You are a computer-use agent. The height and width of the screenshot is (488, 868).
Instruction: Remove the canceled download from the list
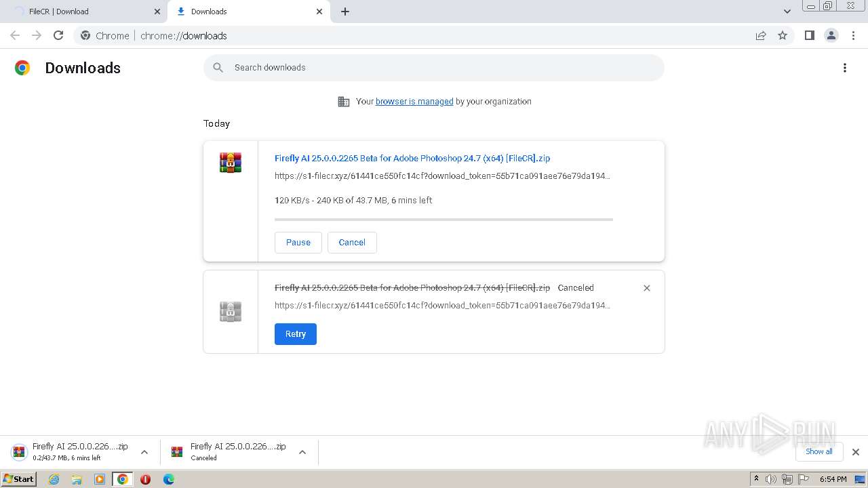[x=647, y=288]
